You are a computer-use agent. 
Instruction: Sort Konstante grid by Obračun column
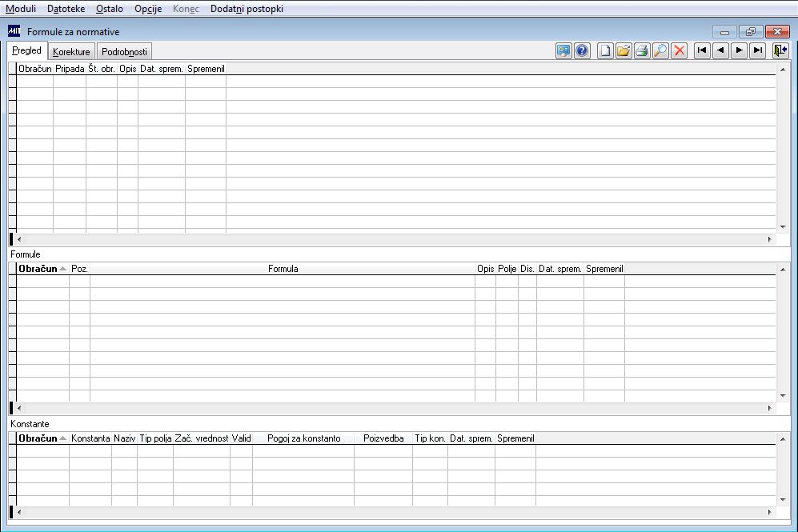(x=42, y=438)
